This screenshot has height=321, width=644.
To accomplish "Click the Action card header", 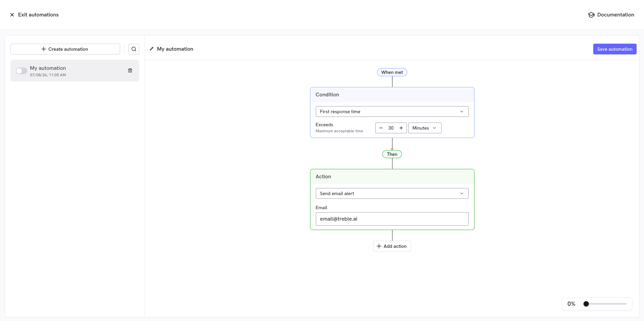I will pos(392,177).
